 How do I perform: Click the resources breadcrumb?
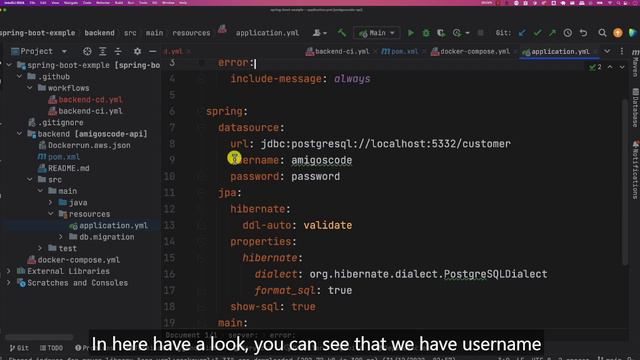click(191, 33)
